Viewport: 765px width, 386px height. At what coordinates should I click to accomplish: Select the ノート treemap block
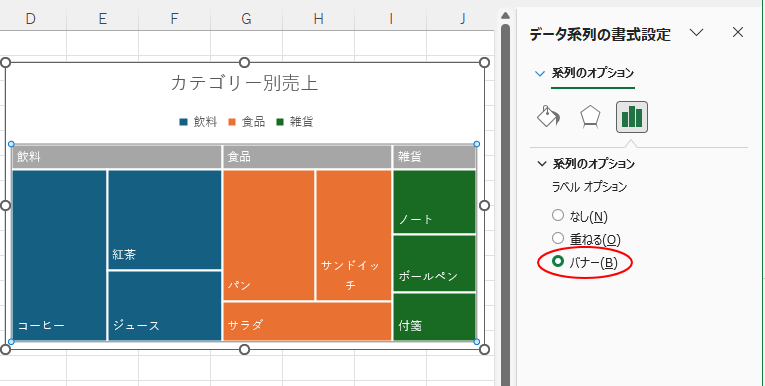coord(434,202)
